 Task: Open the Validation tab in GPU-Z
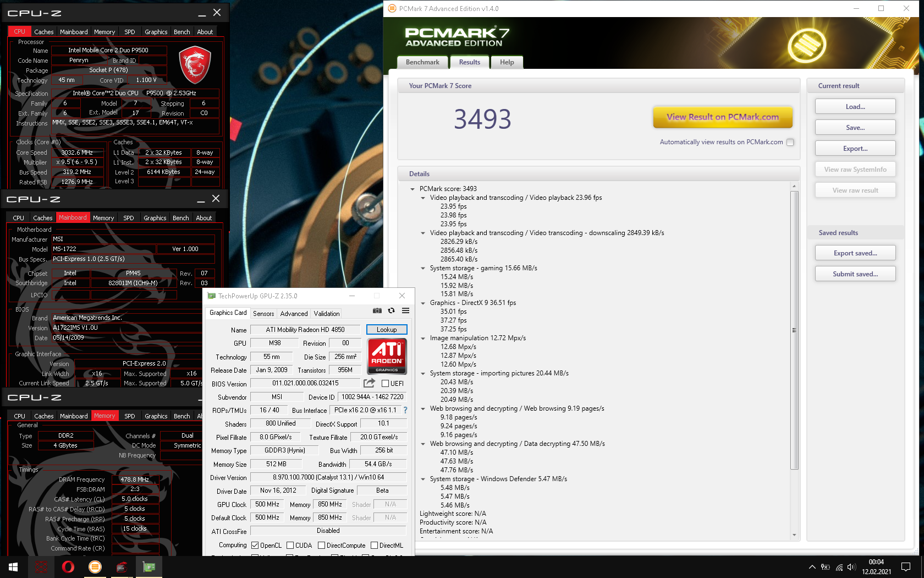pyautogui.click(x=327, y=314)
